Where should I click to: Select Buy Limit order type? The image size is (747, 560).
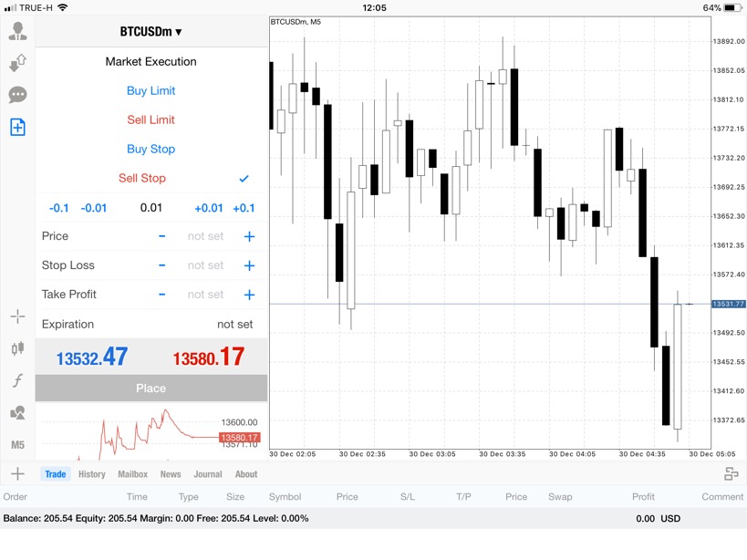(x=150, y=91)
